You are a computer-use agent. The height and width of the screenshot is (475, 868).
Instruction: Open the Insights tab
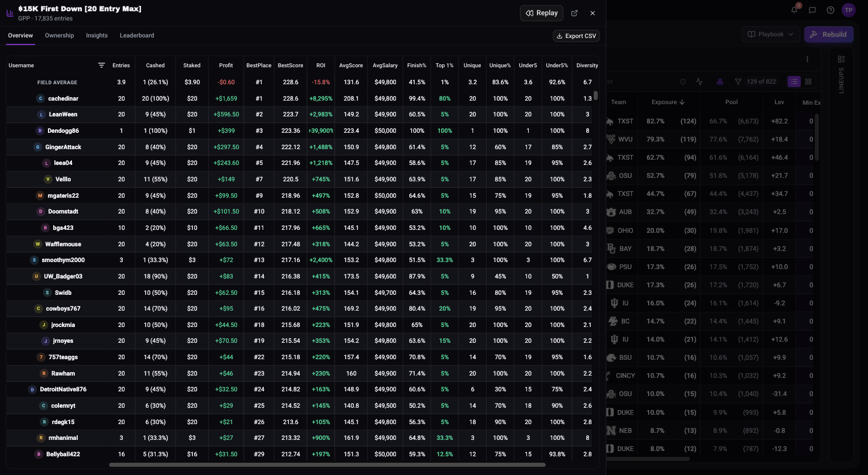click(97, 36)
